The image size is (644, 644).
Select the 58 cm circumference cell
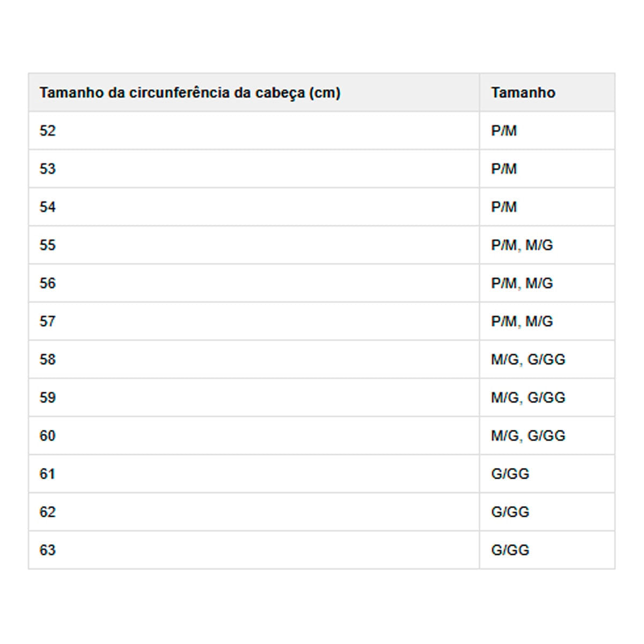pyautogui.click(x=48, y=360)
